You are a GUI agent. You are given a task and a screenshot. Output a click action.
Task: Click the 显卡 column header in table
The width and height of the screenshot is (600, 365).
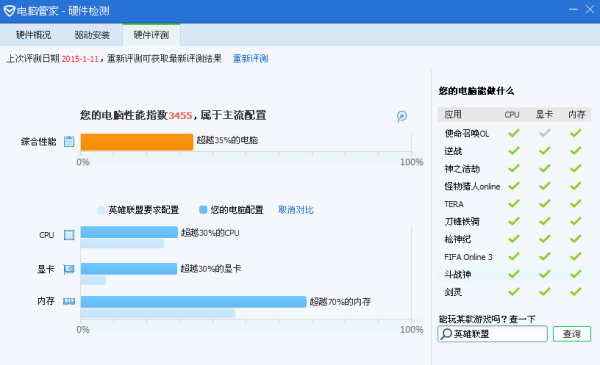[x=544, y=114]
